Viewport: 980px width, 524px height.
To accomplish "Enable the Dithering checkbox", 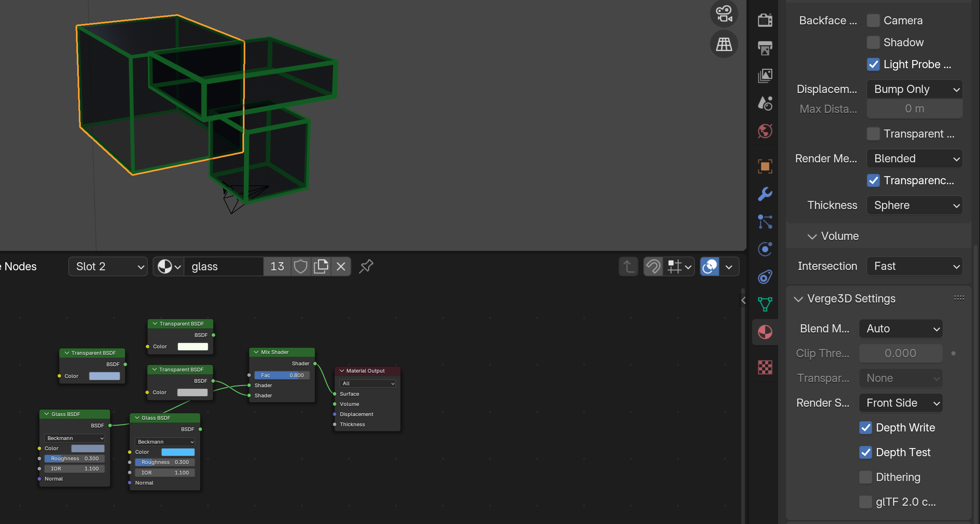I will 865,477.
